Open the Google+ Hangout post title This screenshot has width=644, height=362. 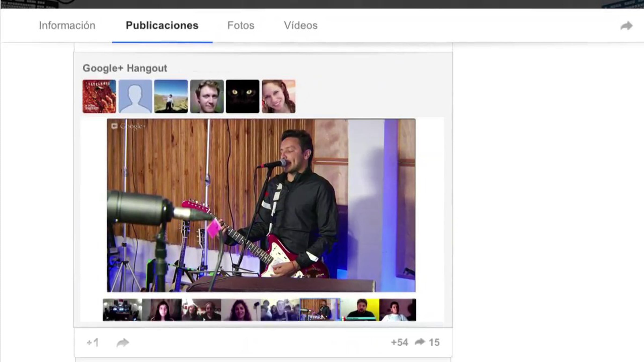point(125,68)
